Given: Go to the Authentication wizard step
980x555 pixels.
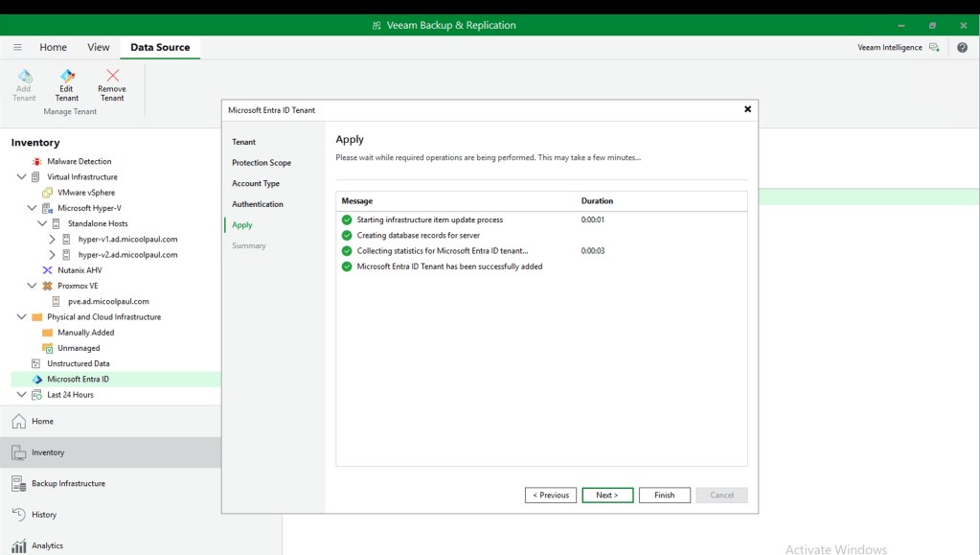Looking at the screenshot, I should pos(258,204).
